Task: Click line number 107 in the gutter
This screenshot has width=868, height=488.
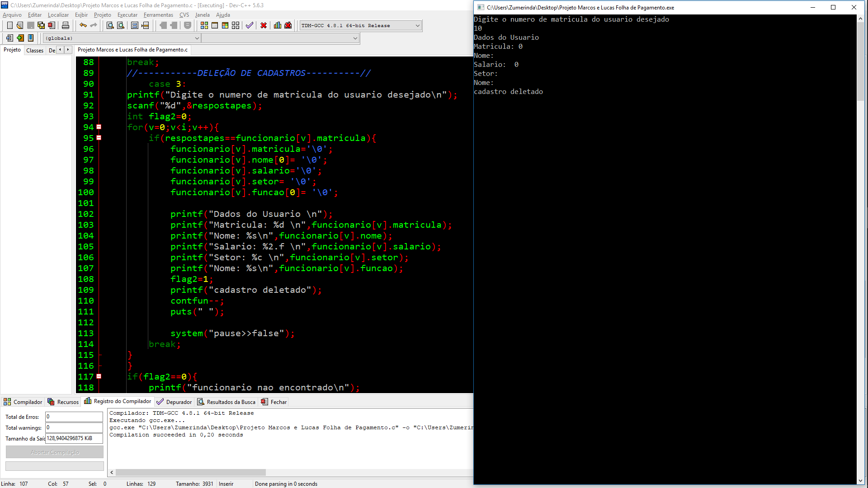Action: pyautogui.click(x=86, y=268)
